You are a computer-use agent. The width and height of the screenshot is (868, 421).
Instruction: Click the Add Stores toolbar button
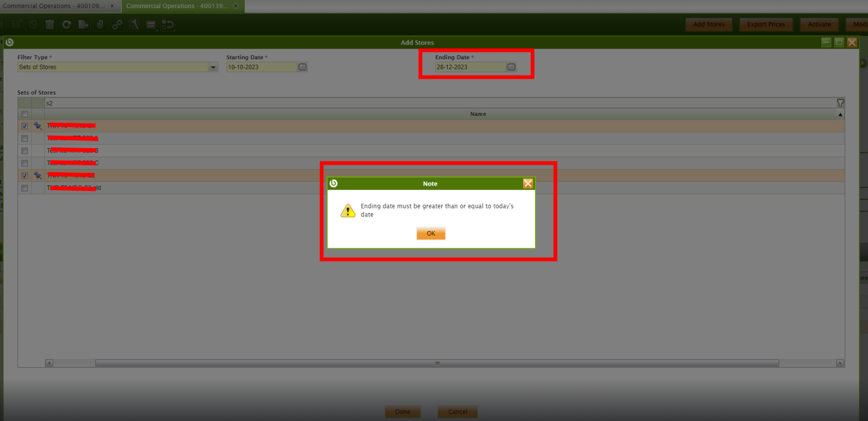point(709,24)
